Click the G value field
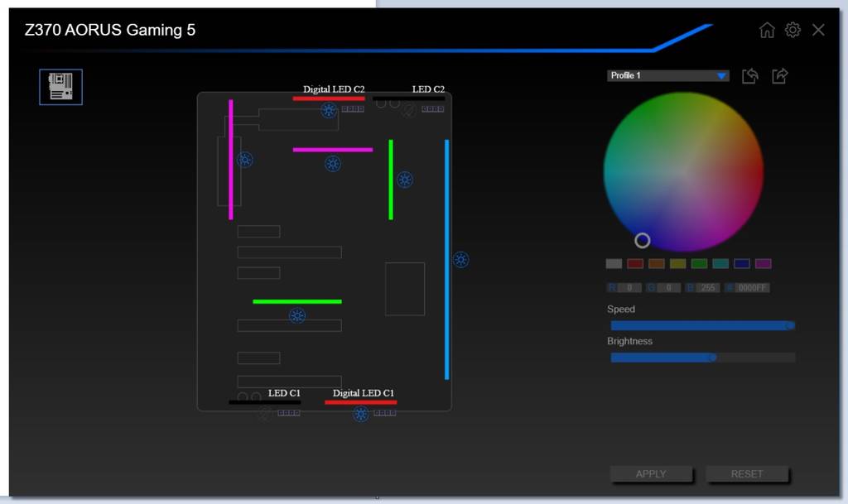Image resolution: width=848 pixels, height=504 pixels. point(668,288)
